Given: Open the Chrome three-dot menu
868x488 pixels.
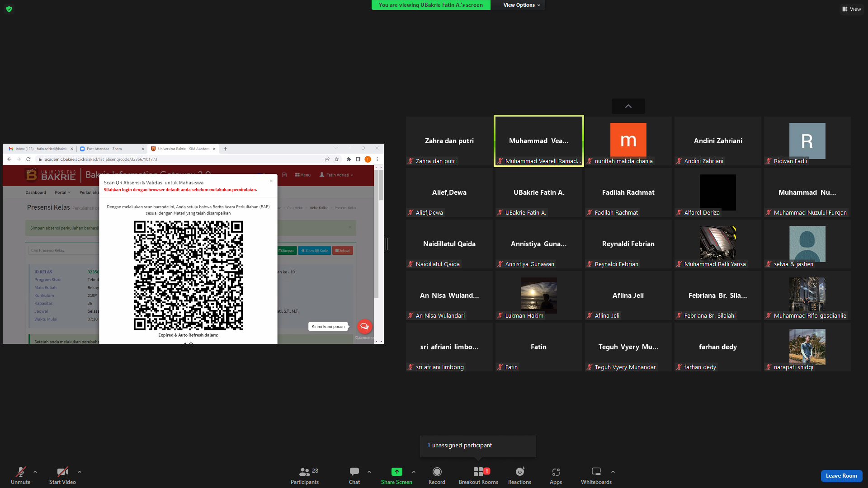Looking at the screenshot, I should point(377,159).
